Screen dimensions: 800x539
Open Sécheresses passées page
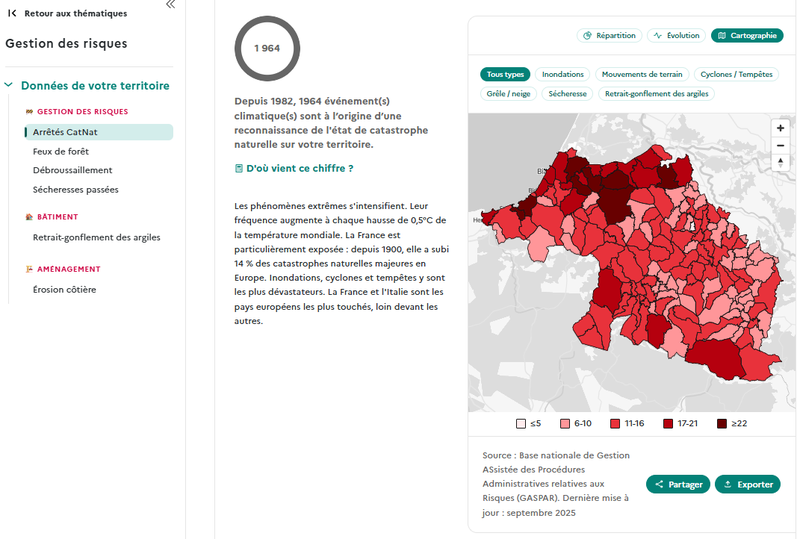(76, 189)
